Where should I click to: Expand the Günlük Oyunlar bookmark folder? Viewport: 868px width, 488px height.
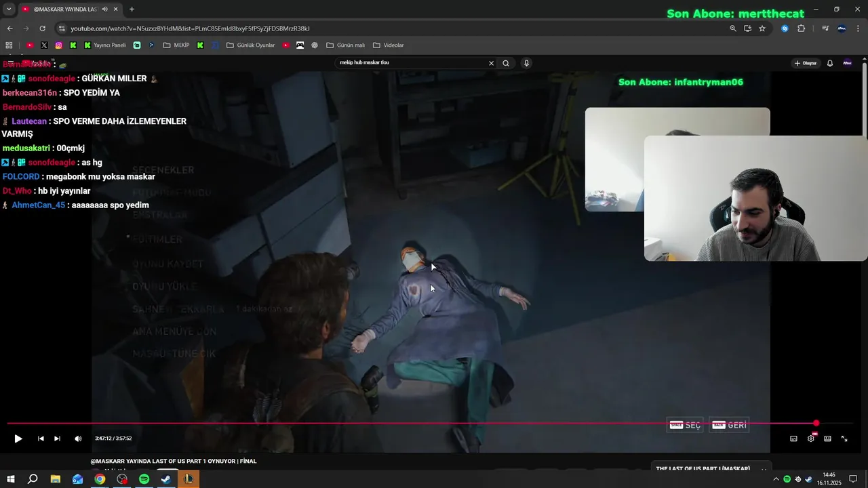[x=251, y=45]
